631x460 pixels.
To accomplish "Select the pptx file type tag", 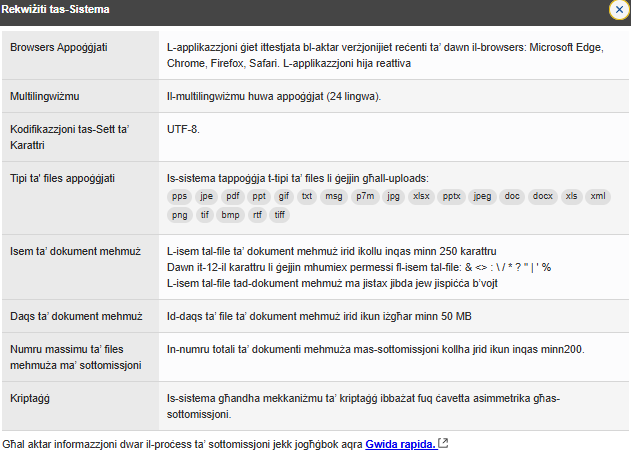I will (x=451, y=196).
